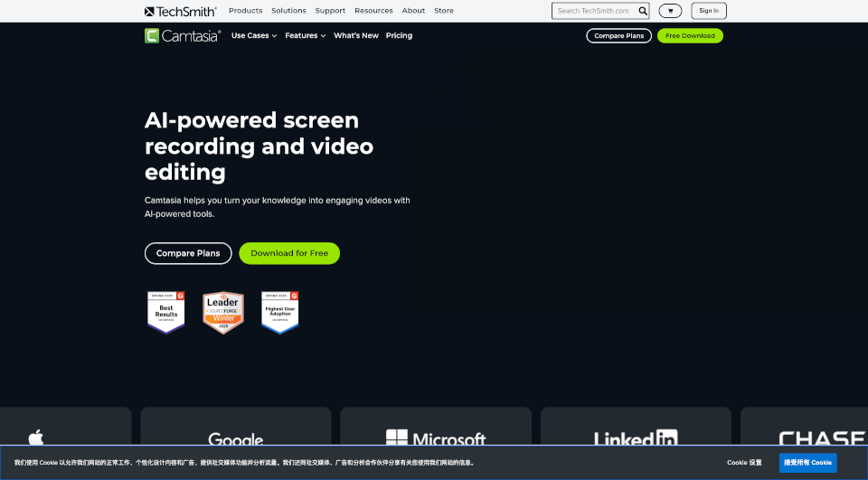Open the Support menu

click(x=330, y=11)
